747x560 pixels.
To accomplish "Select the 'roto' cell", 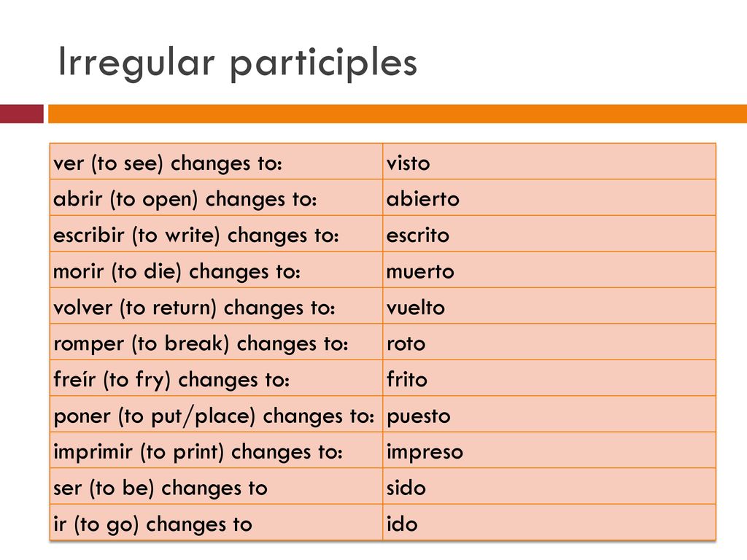I will pyautogui.click(x=549, y=342).
